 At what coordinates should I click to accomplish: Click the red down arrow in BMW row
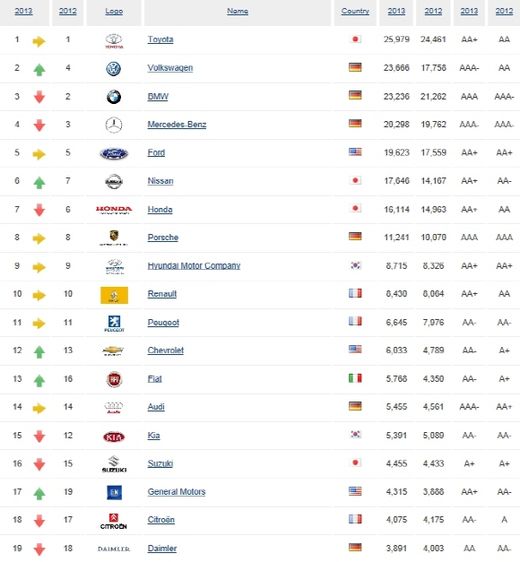point(39,97)
